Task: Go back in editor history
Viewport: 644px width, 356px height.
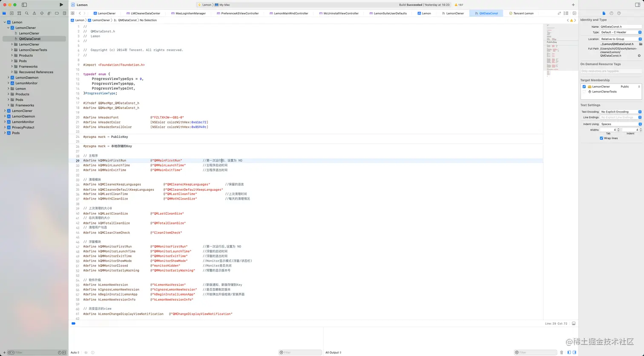Action: click(x=80, y=13)
